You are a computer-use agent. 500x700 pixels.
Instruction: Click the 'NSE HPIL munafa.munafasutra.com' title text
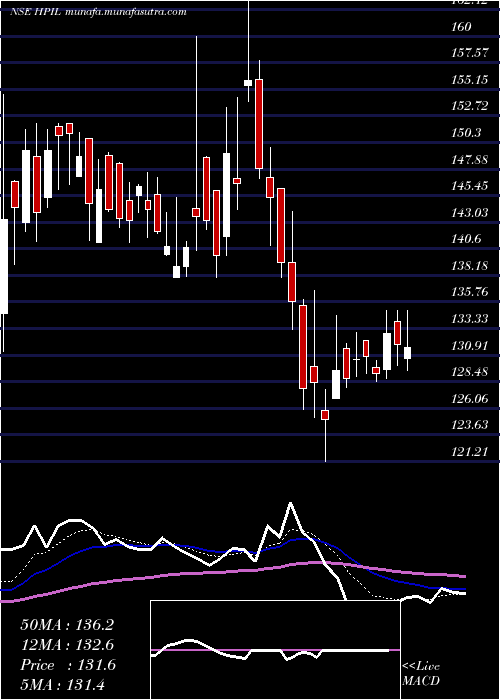(98, 12)
